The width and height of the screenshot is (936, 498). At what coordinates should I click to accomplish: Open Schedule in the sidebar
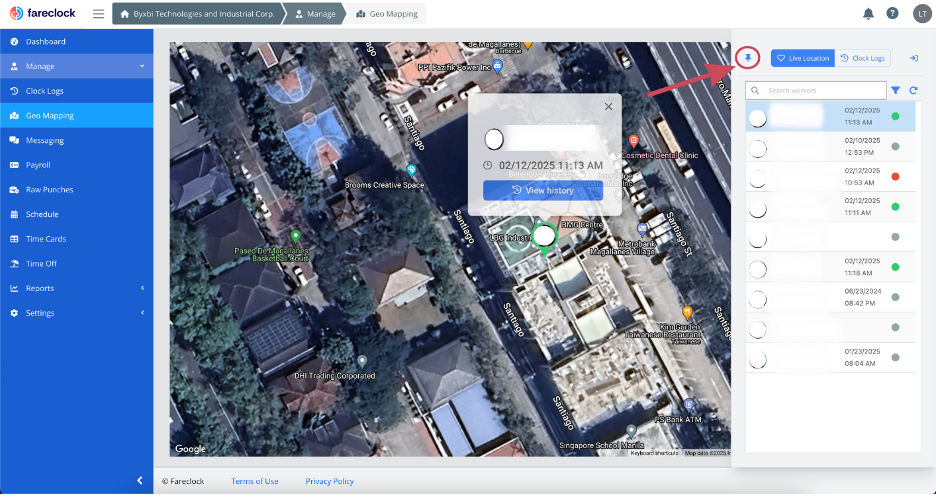pyautogui.click(x=76, y=214)
